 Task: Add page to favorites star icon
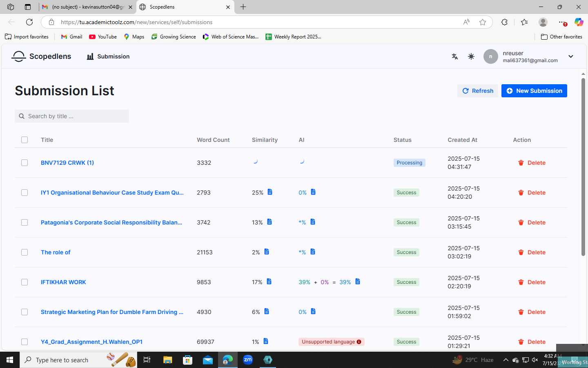(483, 22)
